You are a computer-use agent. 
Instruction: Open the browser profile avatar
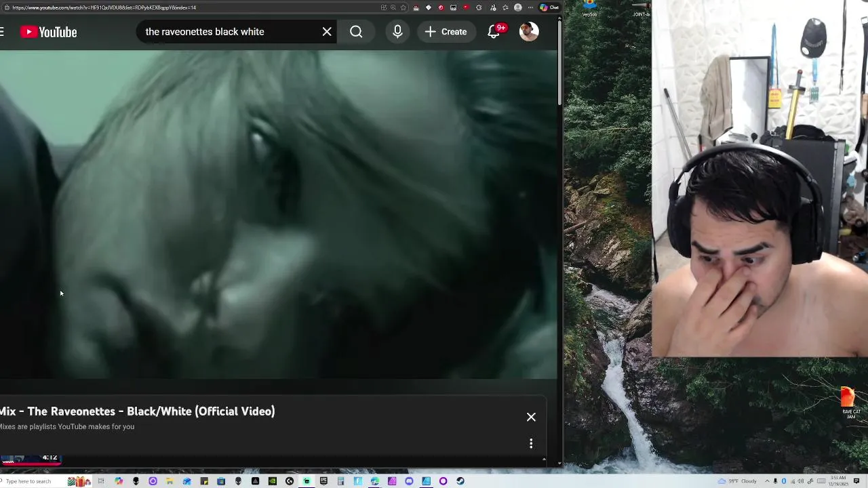[x=518, y=7]
